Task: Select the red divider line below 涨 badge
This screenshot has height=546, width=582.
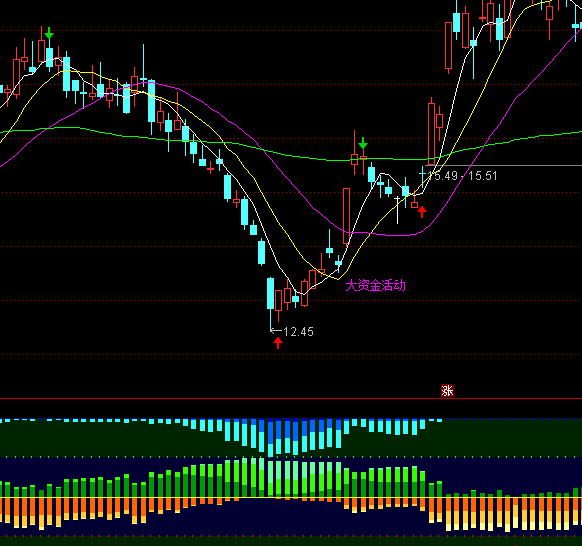Action: [x=291, y=399]
